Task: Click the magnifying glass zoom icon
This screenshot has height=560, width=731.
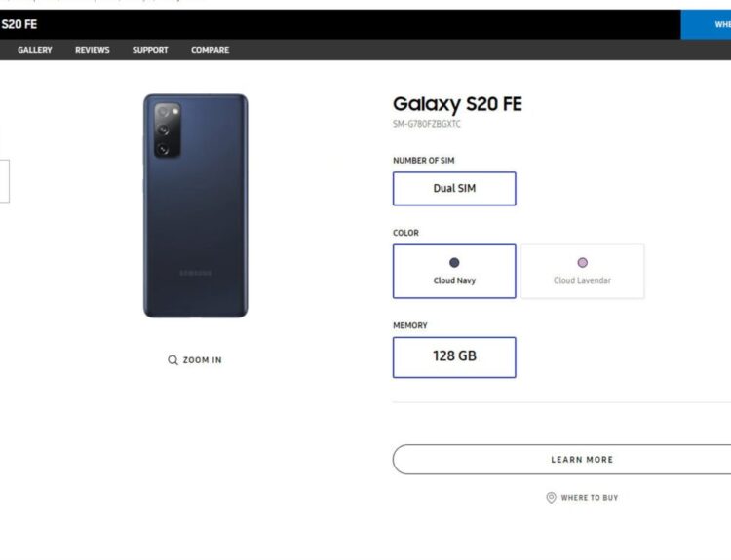Action: coord(173,360)
